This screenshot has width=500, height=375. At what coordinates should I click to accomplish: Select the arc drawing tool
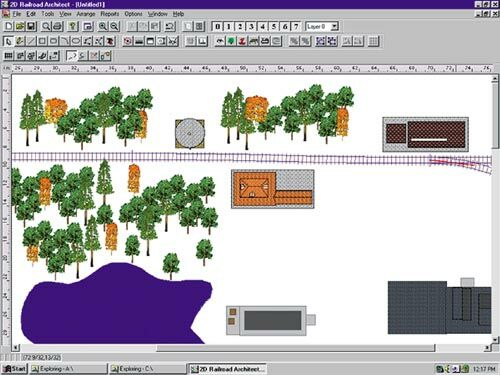pos(65,41)
